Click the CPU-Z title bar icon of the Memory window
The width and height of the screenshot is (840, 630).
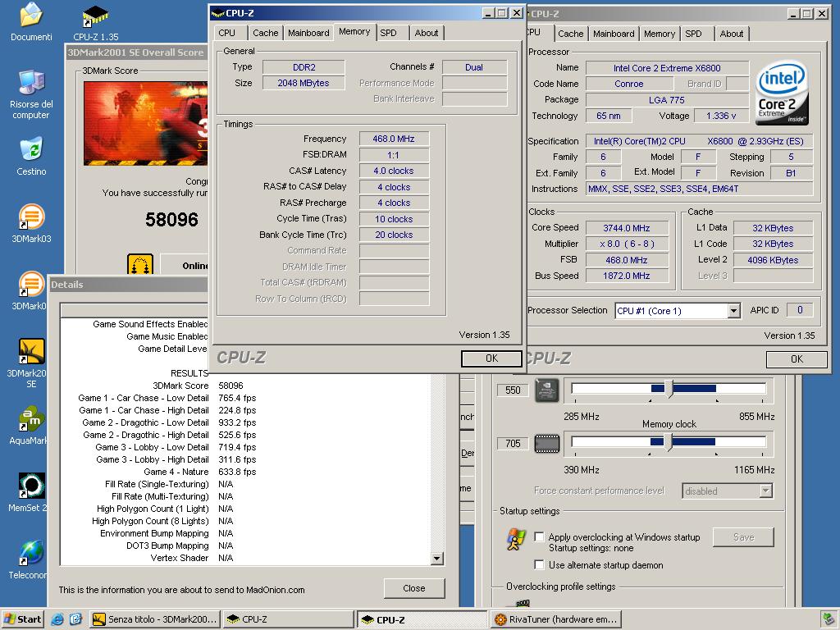click(x=217, y=13)
